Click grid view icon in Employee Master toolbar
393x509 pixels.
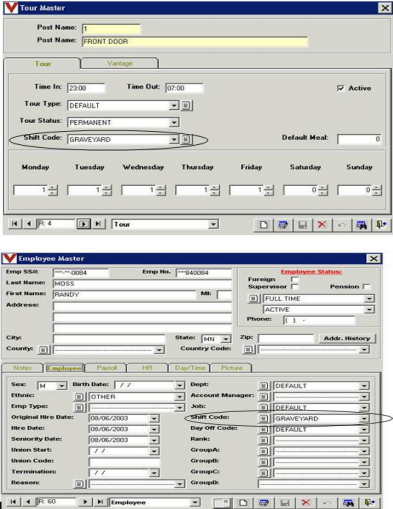[222, 502]
